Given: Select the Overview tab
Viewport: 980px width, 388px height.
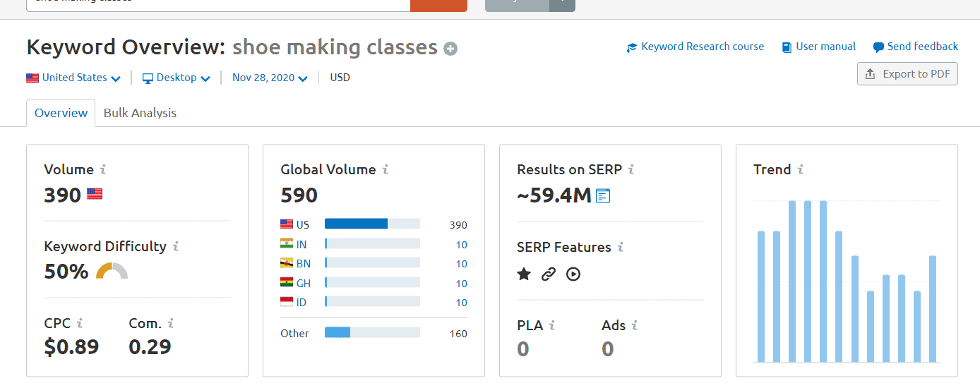Looking at the screenshot, I should [x=61, y=113].
